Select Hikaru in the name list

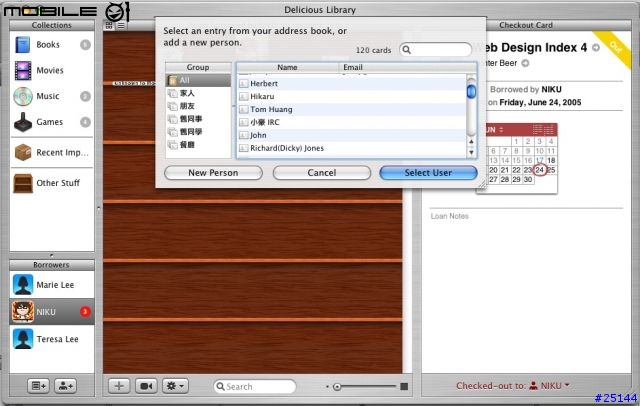(x=351, y=96)
